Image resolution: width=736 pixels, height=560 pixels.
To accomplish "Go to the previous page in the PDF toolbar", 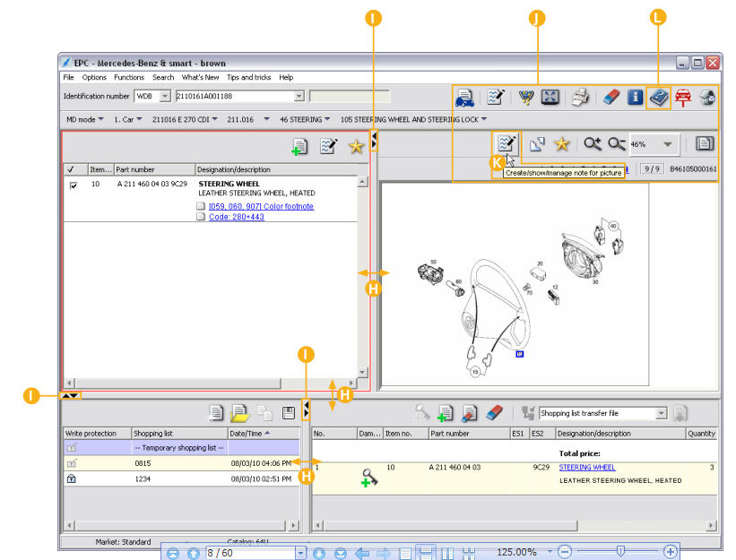I will (x=194, y=554).
